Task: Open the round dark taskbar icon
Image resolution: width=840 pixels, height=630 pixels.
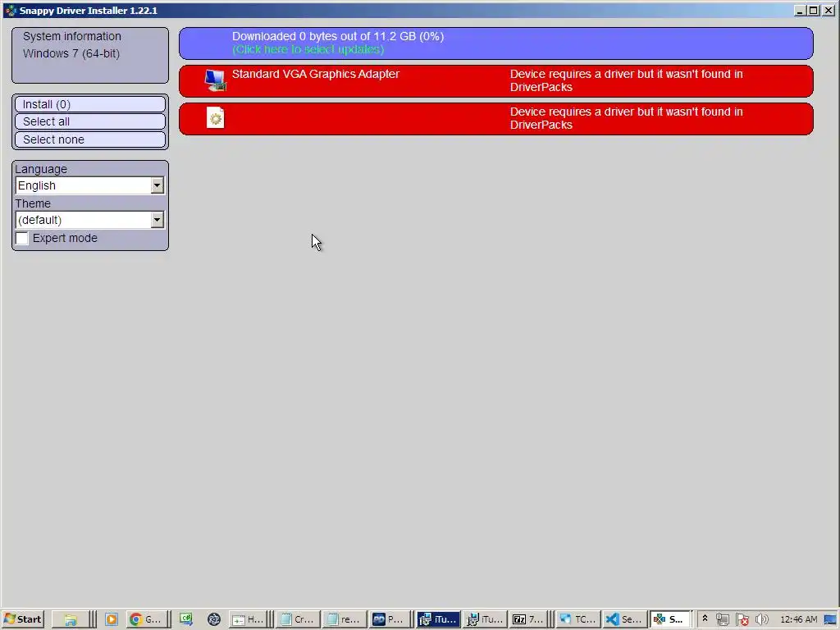Action: [x=214, y=619]
